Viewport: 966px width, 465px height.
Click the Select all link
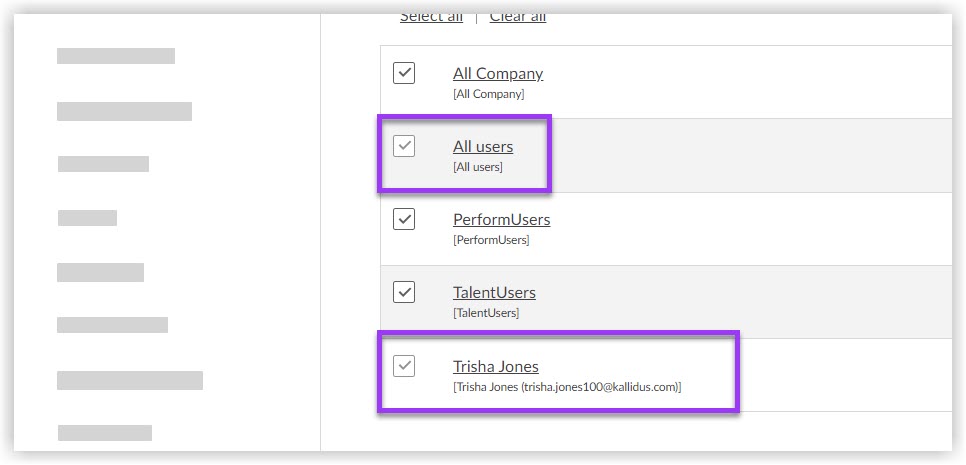click(x=431, y=17)
